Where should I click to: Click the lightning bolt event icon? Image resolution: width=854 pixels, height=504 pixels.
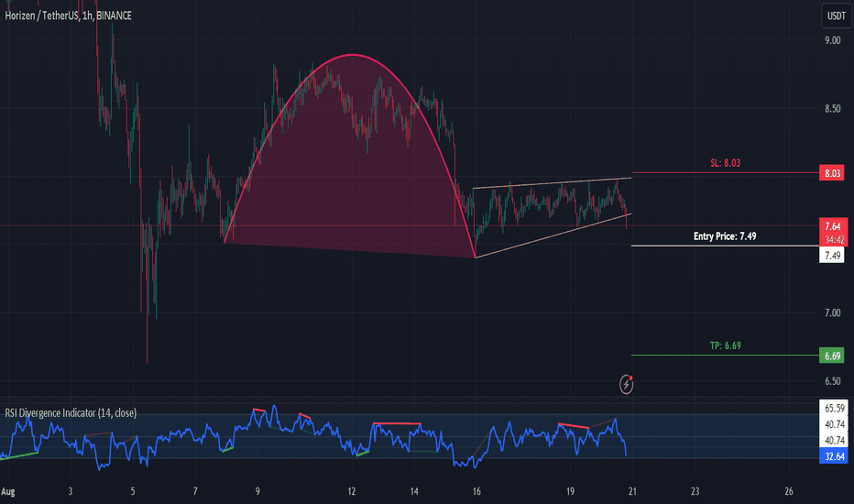[627, 384]
